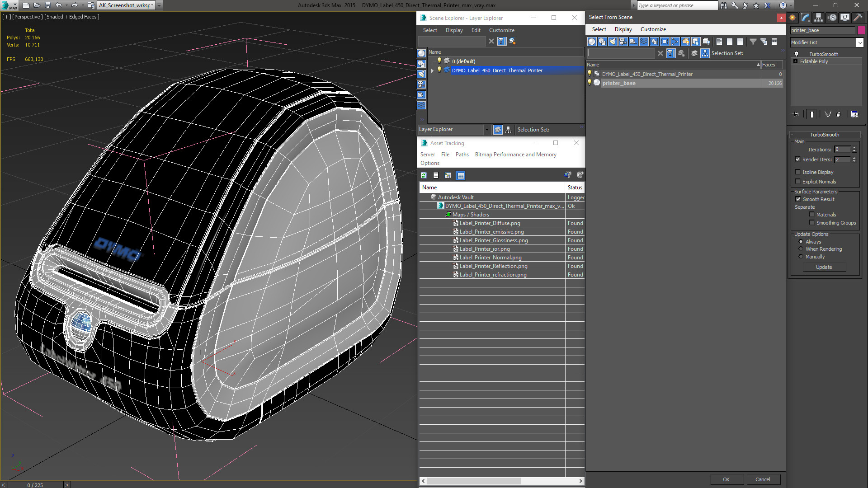Toggle Display Geometry filter in Select From Scene
The height and width of the screenshot is (488, 868).
pos(592,42)
